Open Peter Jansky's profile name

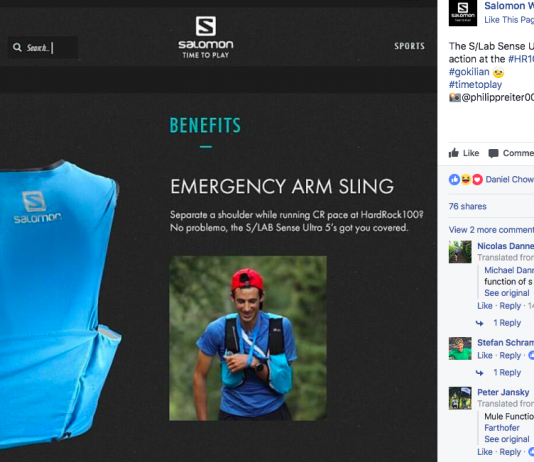point(503,392)
